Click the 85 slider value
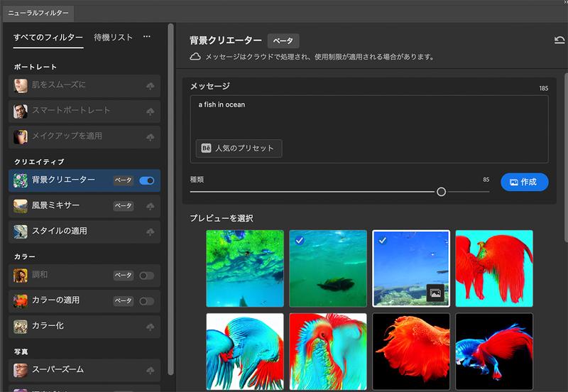568x392 pixels. click(x=486, y=180)
